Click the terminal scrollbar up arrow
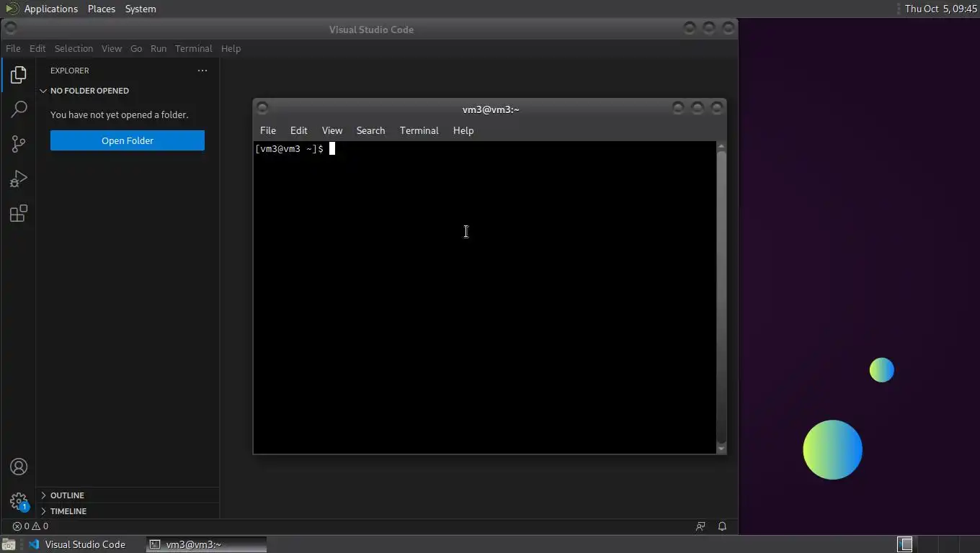This screenshot has width=980, height=553. [721, 146]
